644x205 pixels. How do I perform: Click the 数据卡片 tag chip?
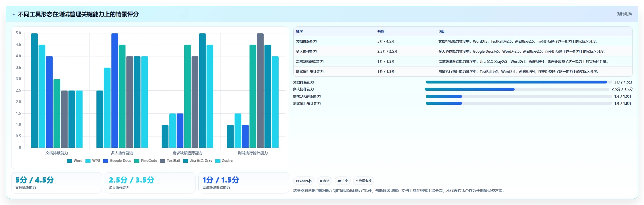pyautogui.click(x=364, y=181)
